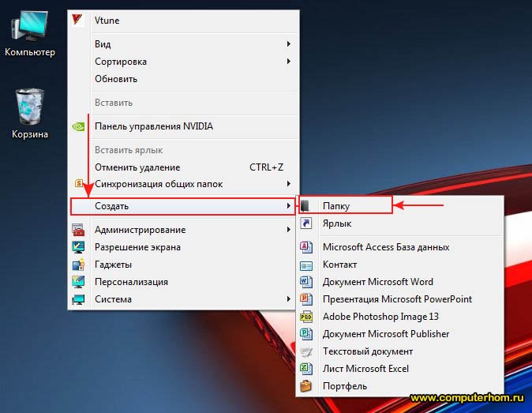532x413 pixels.
Task: Click the Microsoft Access database icon
Action: [x=306, y=247]
